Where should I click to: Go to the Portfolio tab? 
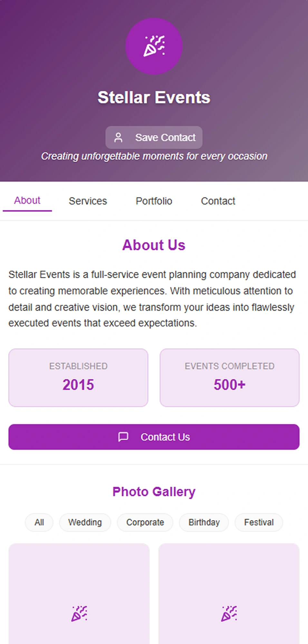[154, 201]
